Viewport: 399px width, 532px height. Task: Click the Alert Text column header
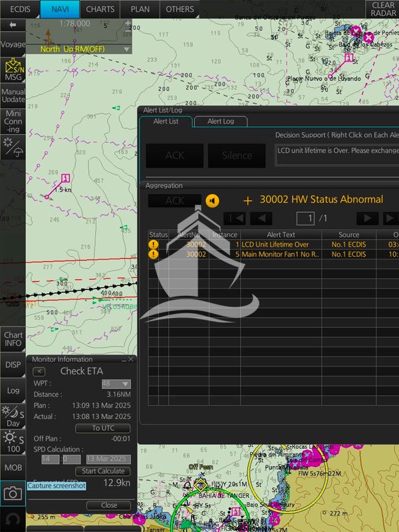point(281,235)
